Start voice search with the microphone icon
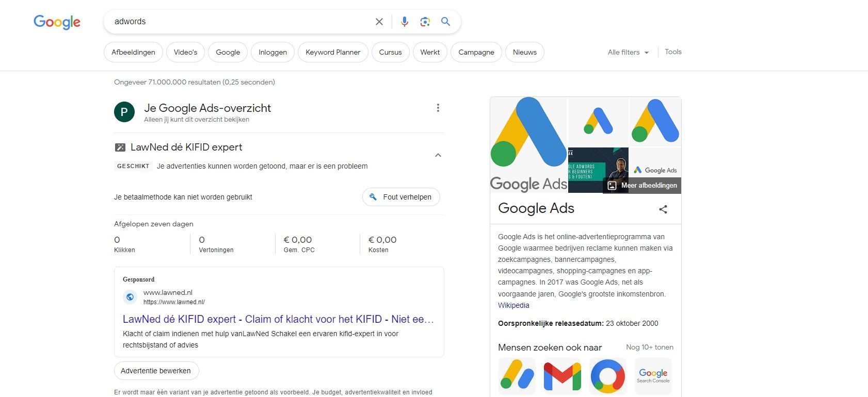The width and height of the screenshot is (868, 397). pyautogui.click(x=405, y=22)
